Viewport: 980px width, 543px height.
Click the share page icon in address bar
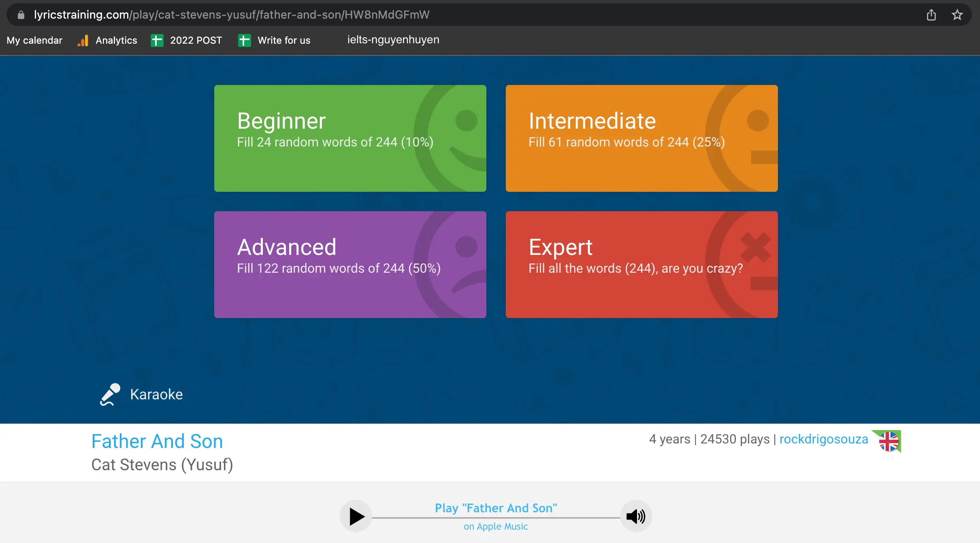point(931,15)
